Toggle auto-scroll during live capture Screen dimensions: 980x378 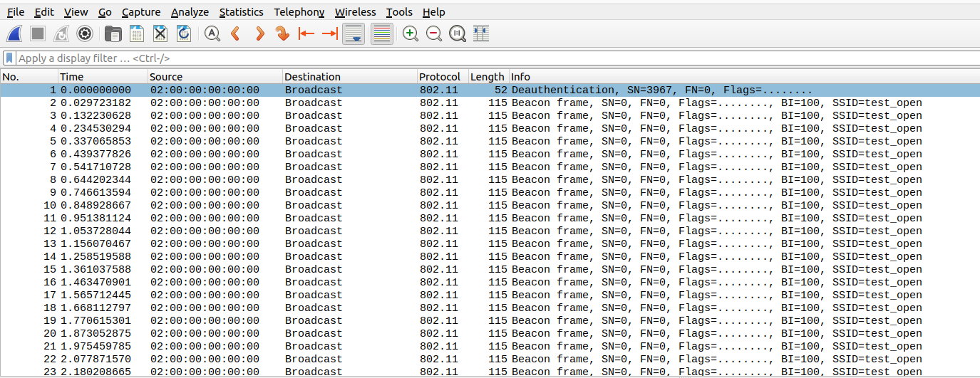pyautogui.click(x=354, y=33)
